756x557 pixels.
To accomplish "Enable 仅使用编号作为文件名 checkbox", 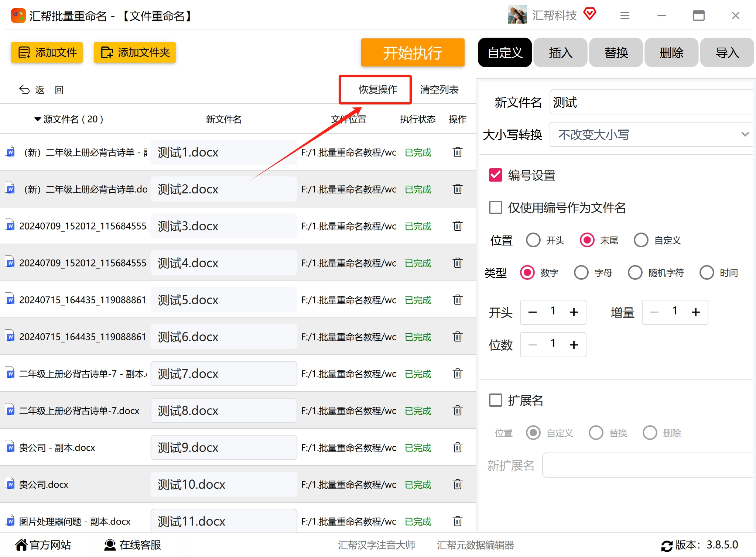I will tap(495, 207).
